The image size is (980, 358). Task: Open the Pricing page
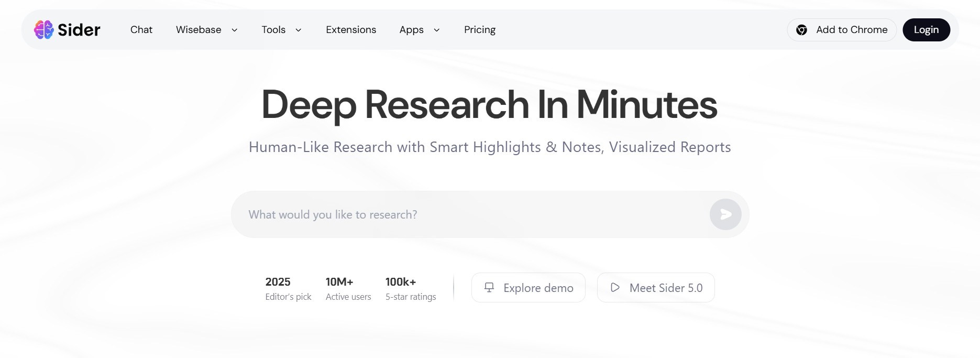click(x=480, y=30)
